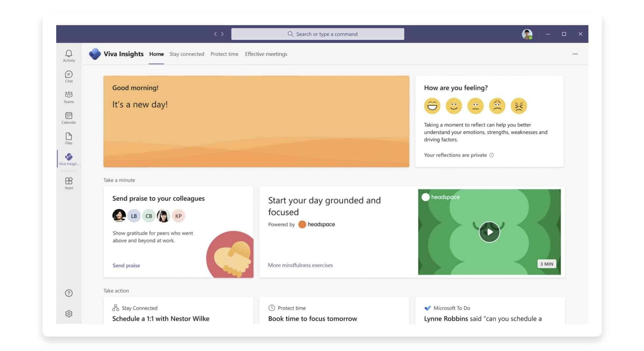Click the search or command box
The height and width of the screenshot is (351, 644).
[x=318, y=34]
